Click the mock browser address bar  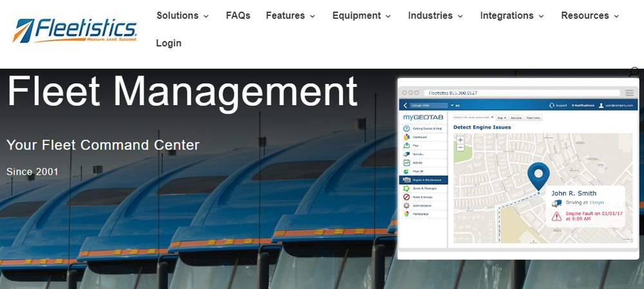point(522,93)
